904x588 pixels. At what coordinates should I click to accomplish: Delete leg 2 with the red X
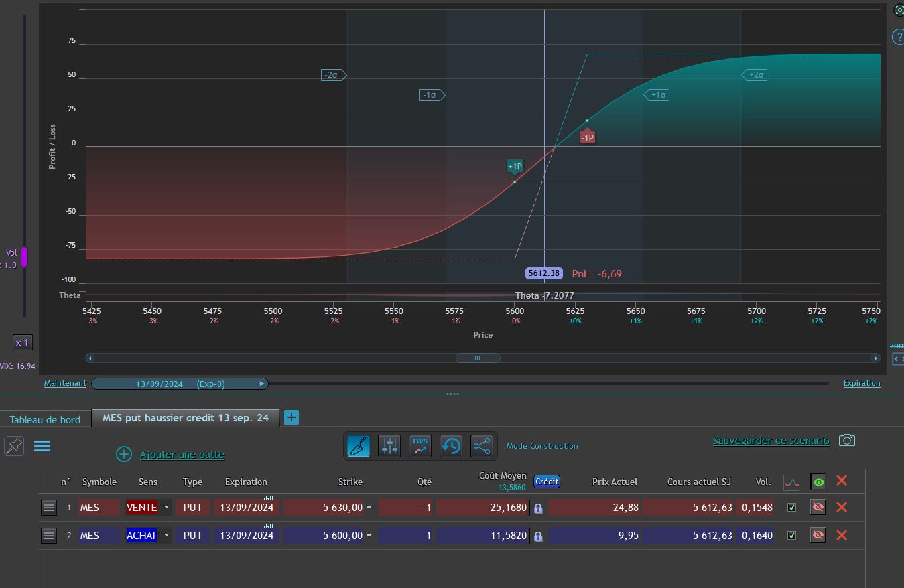(x=842, y=535)
